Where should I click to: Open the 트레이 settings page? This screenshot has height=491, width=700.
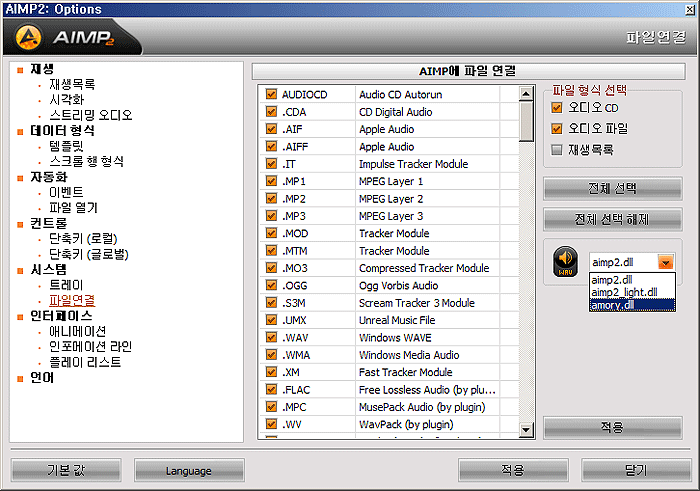66,285
